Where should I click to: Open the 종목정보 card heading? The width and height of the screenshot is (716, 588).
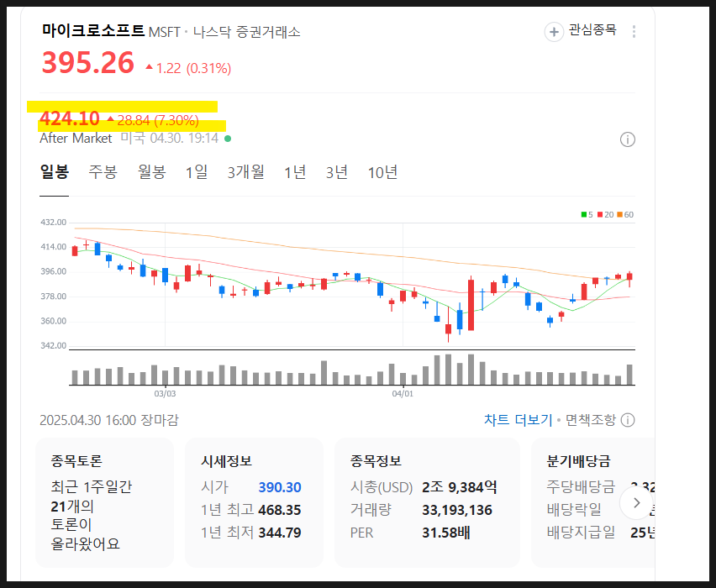(x=376, y=460)
